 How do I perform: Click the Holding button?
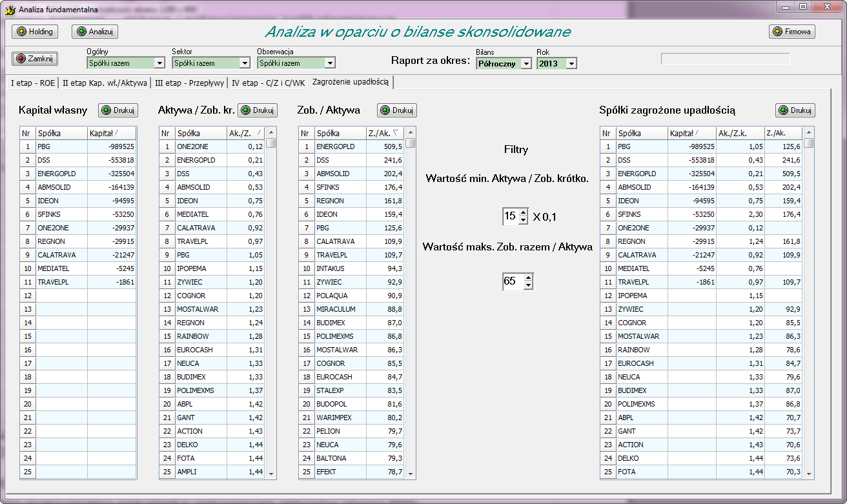point(35,31)
